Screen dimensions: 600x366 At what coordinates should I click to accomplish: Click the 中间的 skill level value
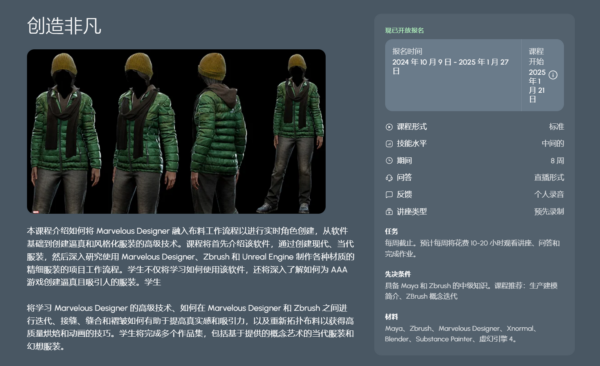(553, 144)
